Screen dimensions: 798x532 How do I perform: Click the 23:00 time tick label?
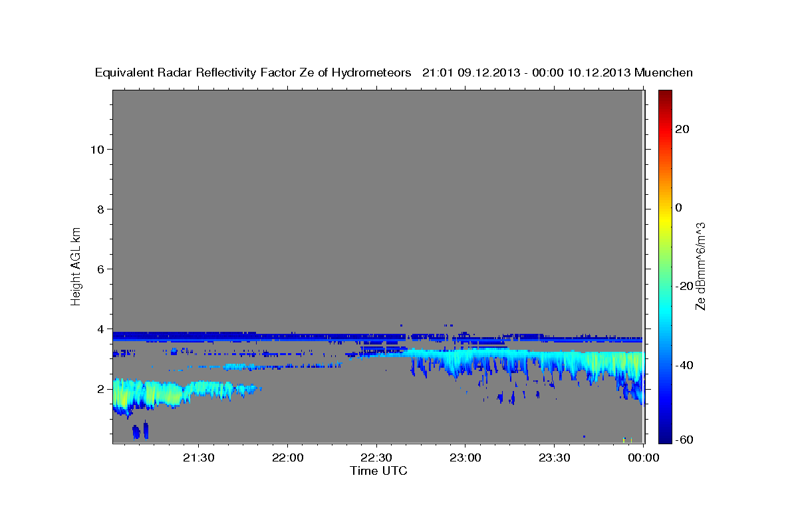(465, 458)
